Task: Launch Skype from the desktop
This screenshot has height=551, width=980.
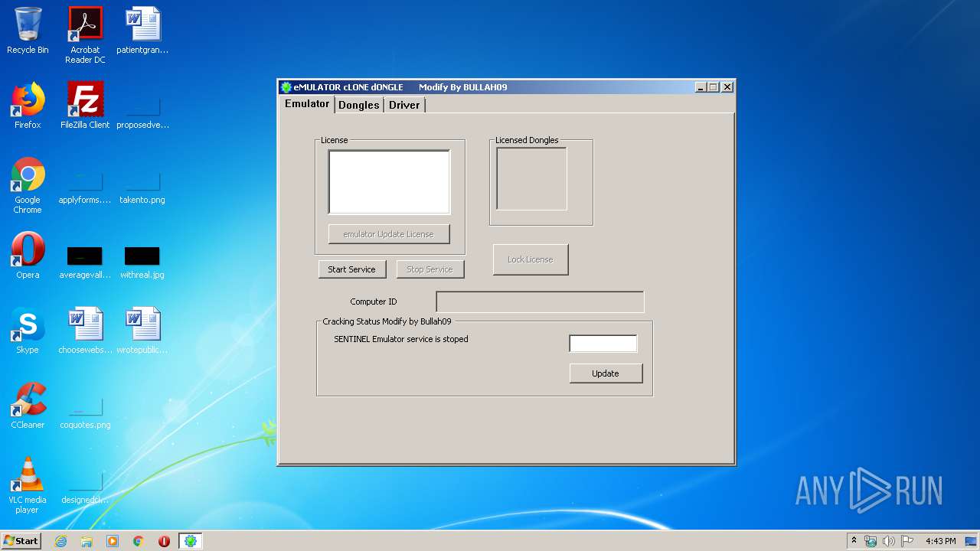Action: pos(28,331)
